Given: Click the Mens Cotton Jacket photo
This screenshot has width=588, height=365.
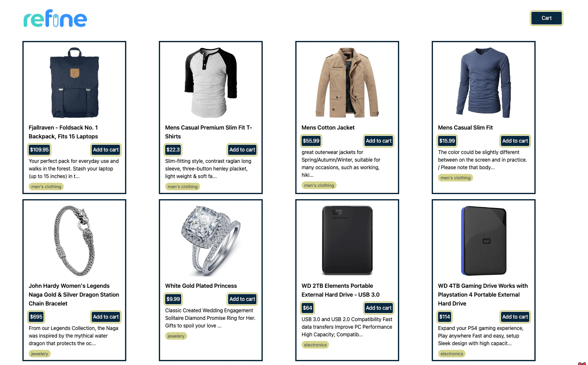Looking at the screenshot, I should point(347,83).
